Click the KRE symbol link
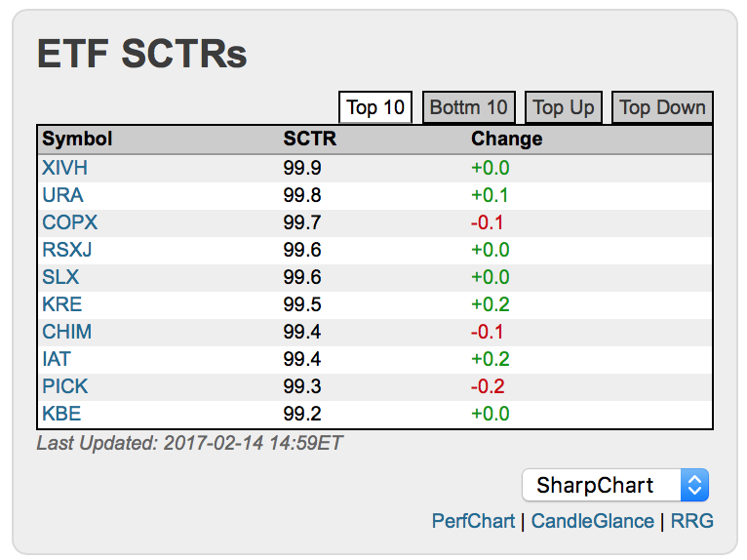747x560 pixels. pos(61,304)
